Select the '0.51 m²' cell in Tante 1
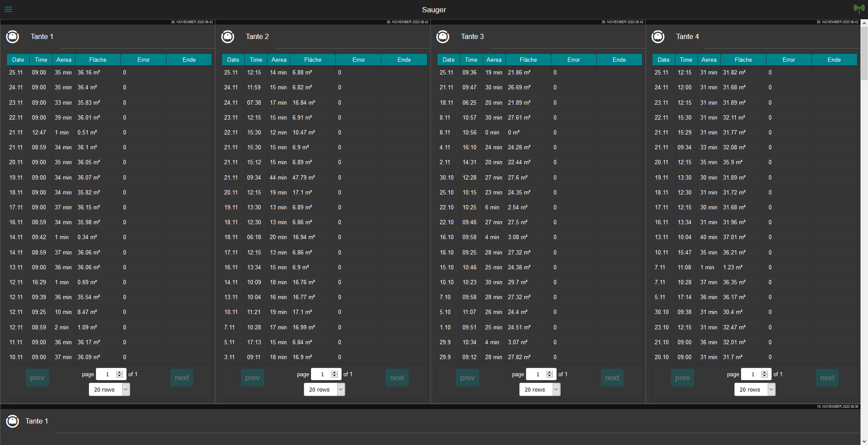Viewport: 868px width, 445px height. 87,132
